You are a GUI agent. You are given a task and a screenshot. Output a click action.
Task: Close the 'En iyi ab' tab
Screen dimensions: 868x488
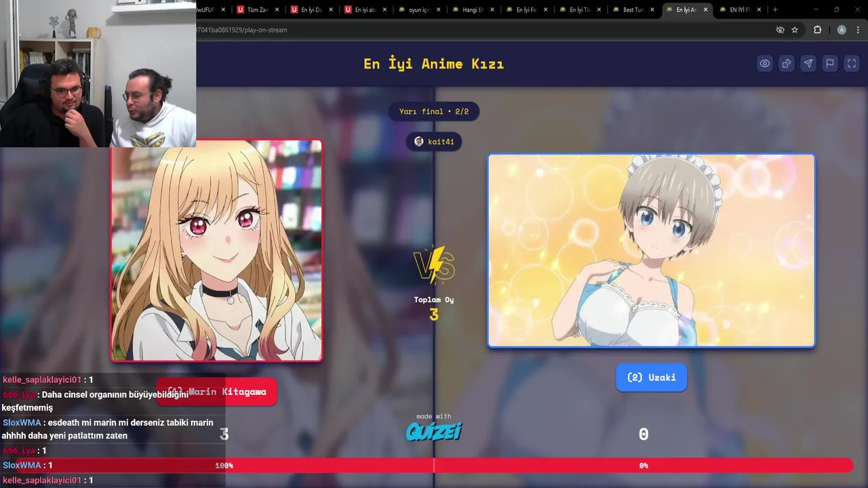[384, 9]
